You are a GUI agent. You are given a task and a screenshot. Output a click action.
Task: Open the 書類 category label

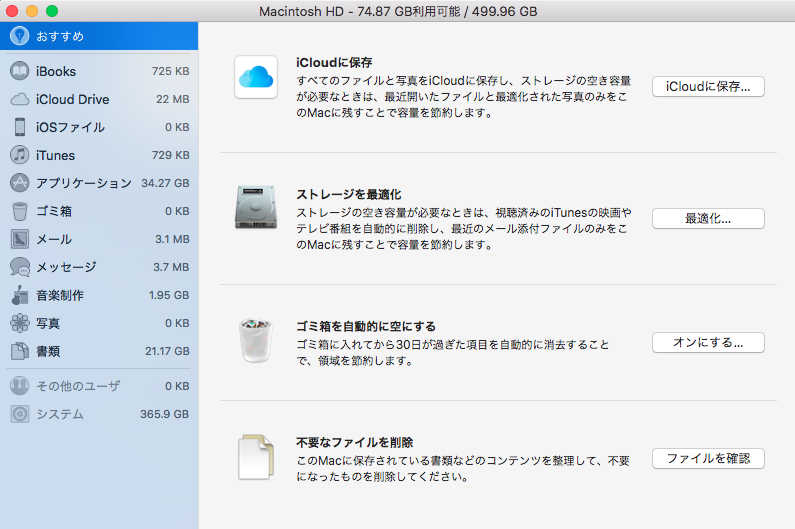pos(48,351)
